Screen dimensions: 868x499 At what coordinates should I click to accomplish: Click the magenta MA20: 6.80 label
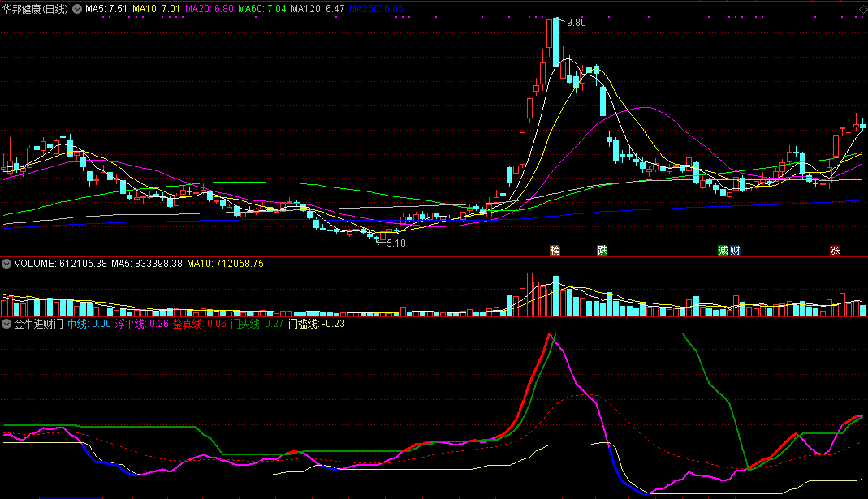209,9
